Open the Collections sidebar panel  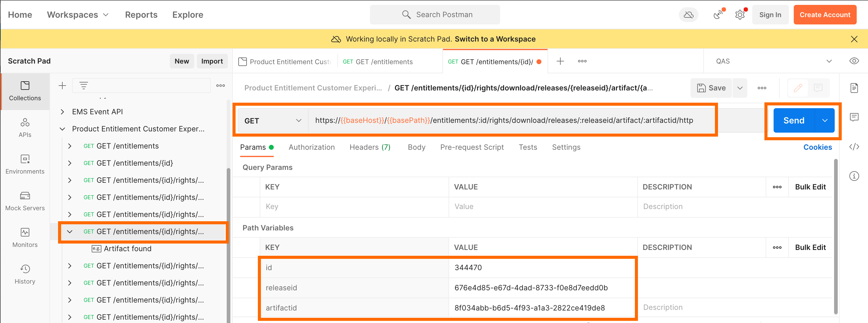tap(25, 91)
